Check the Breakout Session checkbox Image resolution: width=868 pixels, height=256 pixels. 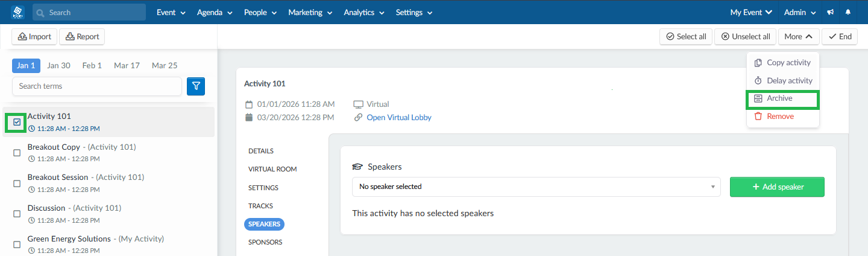[17, 184]
